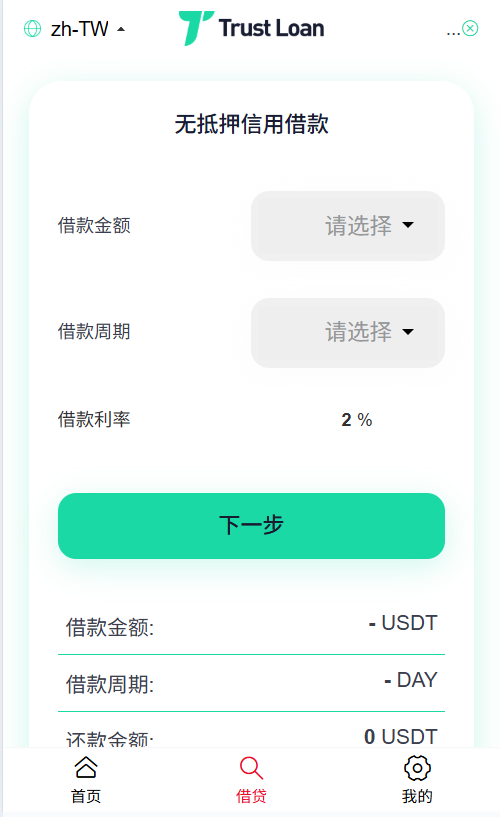Click the 借款周期 DAY summary row
The width and height of the screenshot is (500, 817).
252,684
